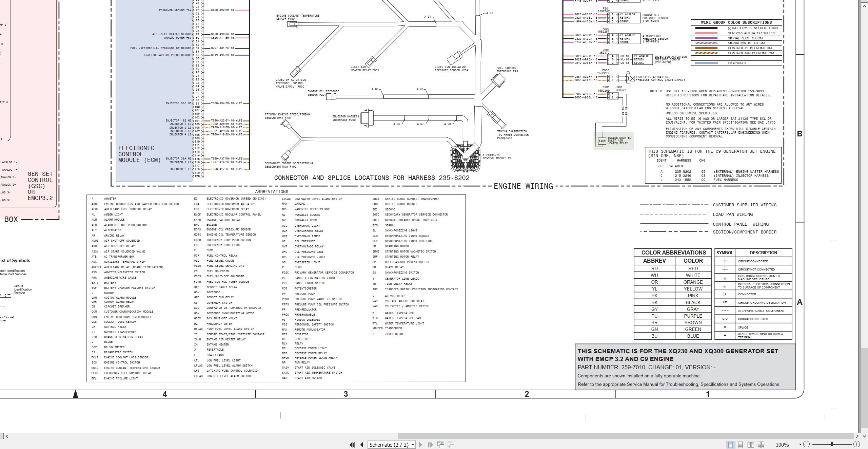Click the blue HIGHWAYS color swatch
Viewport: 868px width, 449px height.
click(x=706, y=63)
